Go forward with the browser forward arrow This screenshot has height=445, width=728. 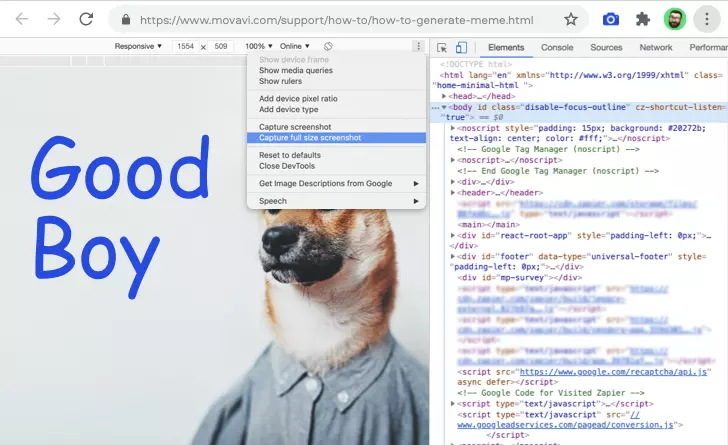click(x=54, y=19)
